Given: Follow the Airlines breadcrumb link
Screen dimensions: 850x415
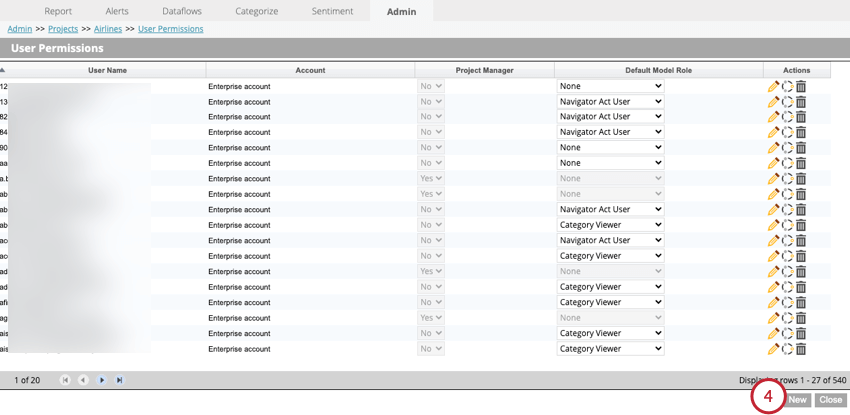Looking at the screenshot, I should coord(108,29).
